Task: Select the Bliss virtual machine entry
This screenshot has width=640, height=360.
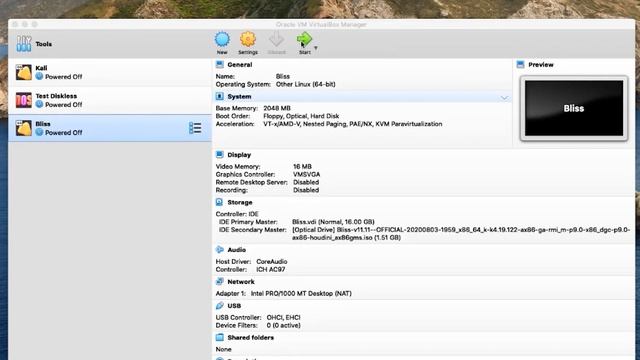Action: pyautogui.click(x=110, y=128)
